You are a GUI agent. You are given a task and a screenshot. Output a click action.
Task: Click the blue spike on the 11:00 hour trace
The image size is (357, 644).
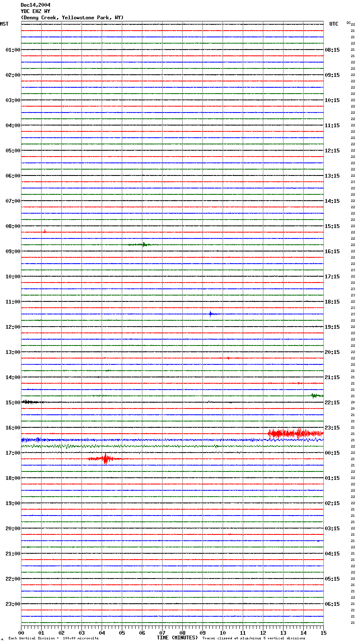click(212, 314)
